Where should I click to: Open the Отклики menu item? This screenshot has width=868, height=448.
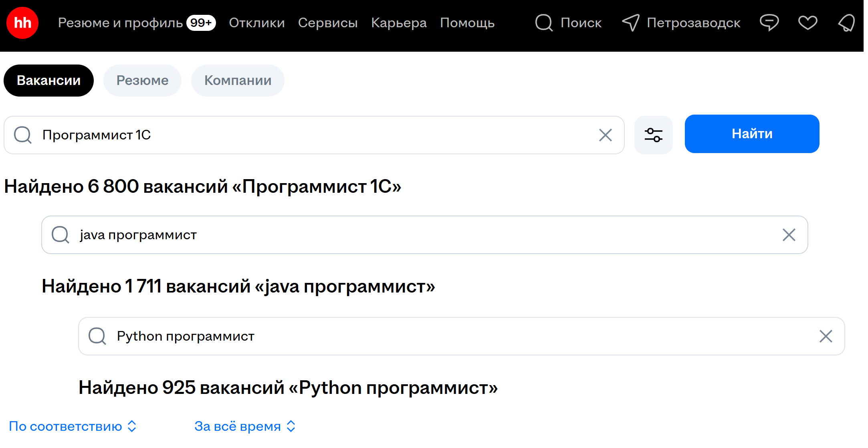[256, 23]
